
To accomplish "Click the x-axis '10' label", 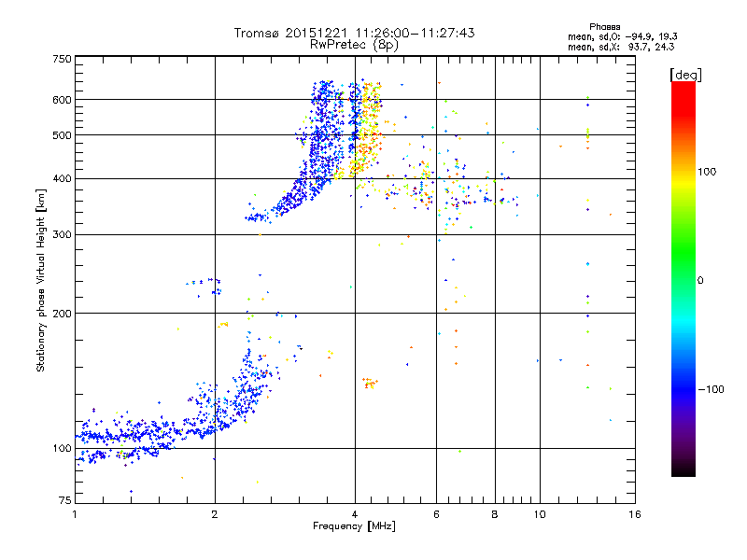I will [540, 514].
